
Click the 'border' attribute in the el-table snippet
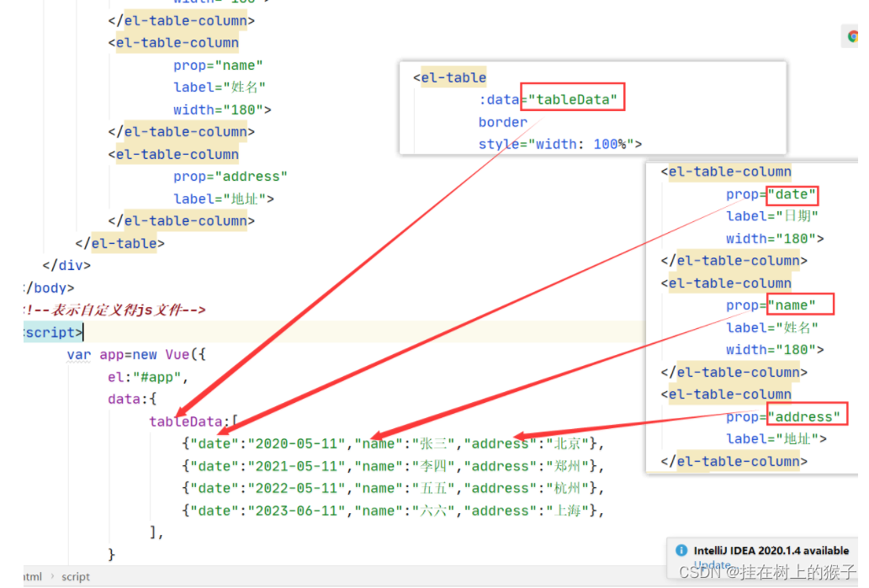[503, 122]
